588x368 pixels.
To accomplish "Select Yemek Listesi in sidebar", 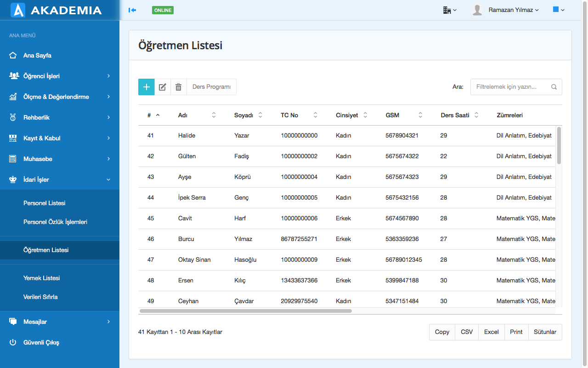I will pos(42,278).
